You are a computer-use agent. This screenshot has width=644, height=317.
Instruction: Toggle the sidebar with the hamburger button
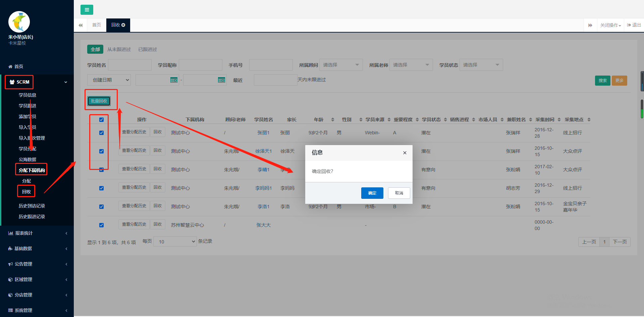[x=87, y=10]
